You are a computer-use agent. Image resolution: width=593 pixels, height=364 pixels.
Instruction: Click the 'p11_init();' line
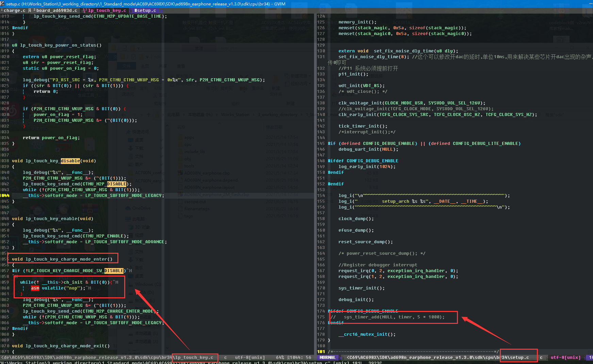(353, 74)
